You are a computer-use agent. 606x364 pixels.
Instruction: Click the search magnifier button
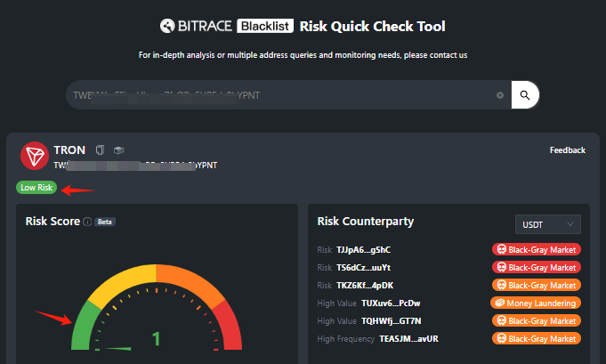pyautogui.click(x=525, y=95)
